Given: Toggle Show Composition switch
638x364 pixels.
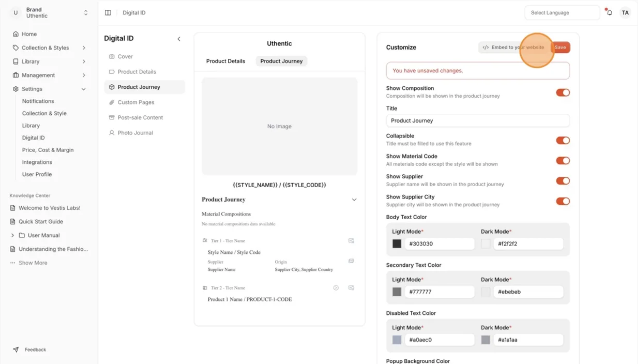Looking at the screenshot, I should tap(563, 93).
